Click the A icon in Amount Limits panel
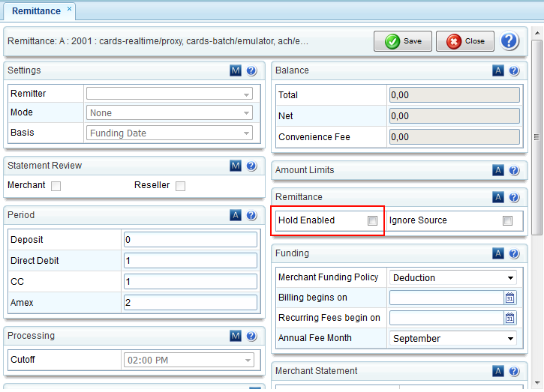 tap(498, 170)
